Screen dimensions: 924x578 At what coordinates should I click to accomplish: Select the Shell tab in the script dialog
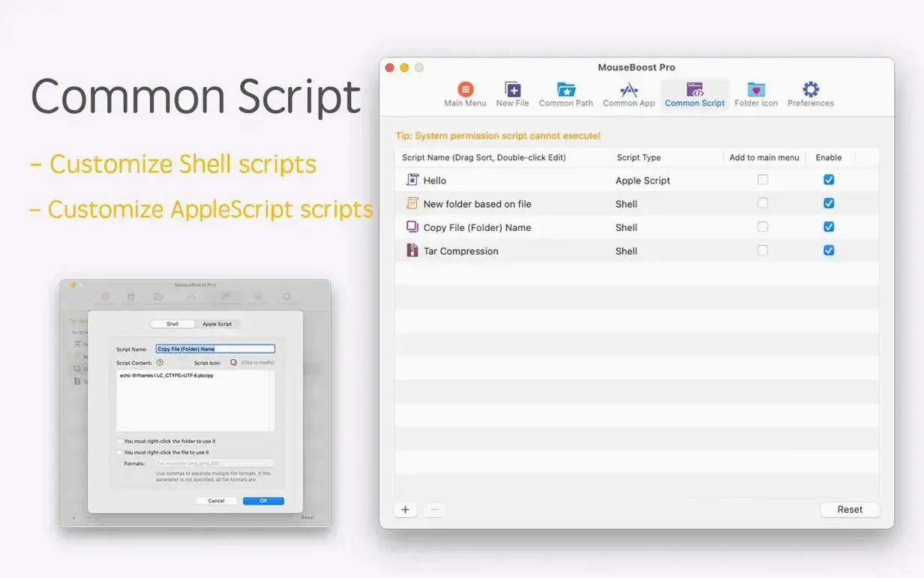172,324
